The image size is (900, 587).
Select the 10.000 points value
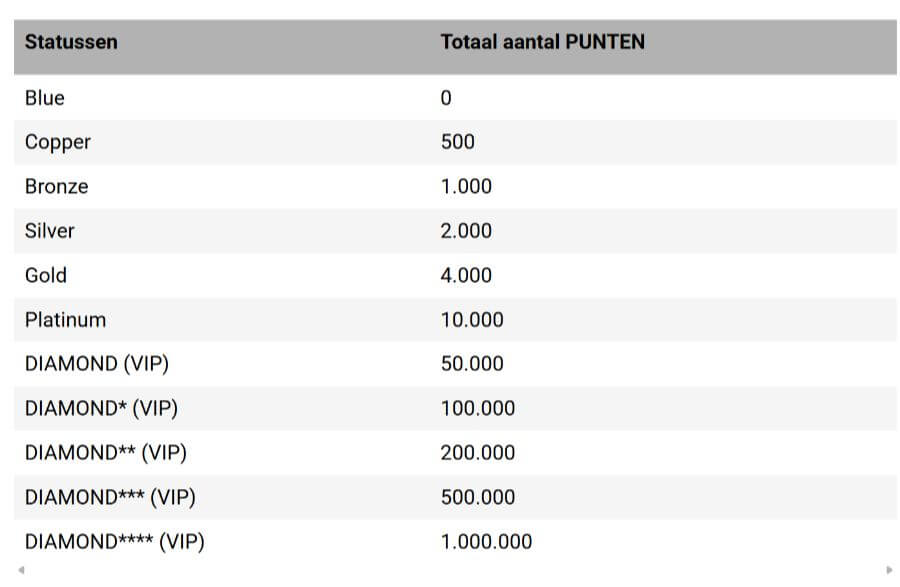[x=472, y=320]
